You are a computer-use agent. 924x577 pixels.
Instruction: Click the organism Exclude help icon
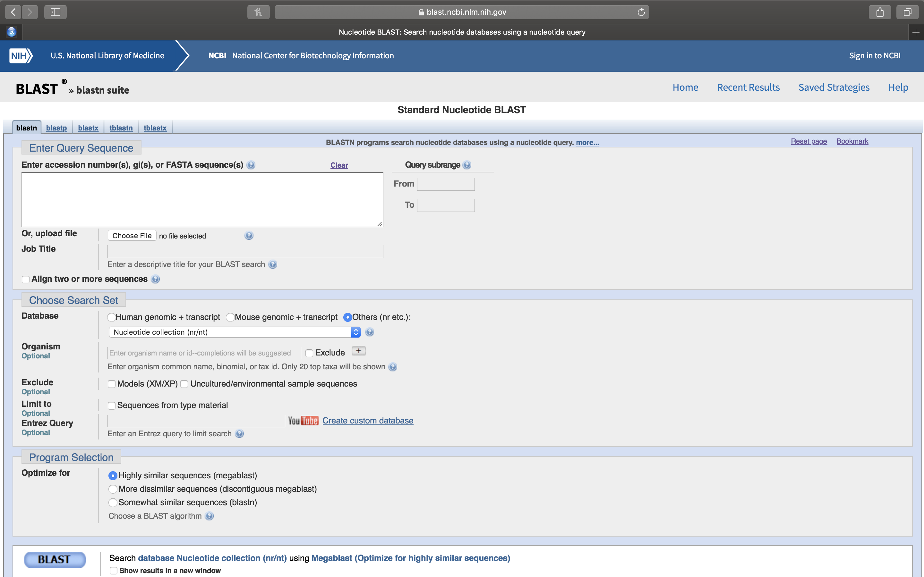pyautogui.click(x=392, y=366)
